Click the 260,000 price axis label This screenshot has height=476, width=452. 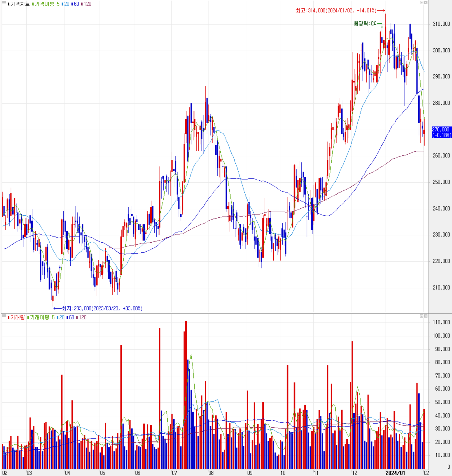[x=441, y=156]
